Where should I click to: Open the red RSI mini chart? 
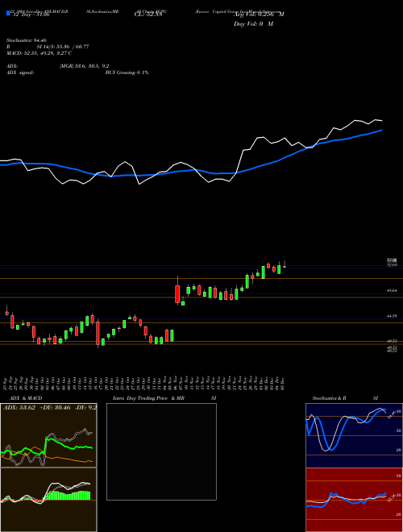pyautogui.click(x=354, y=500)
